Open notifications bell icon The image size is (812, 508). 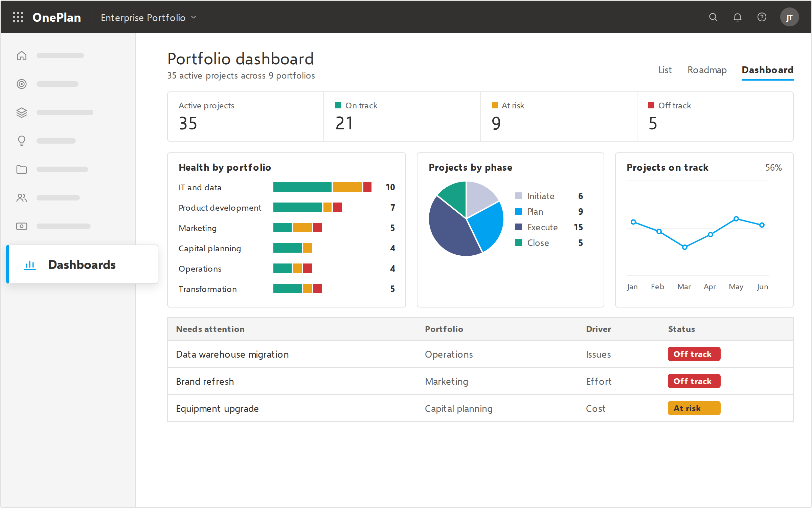(x=738, y=17)
